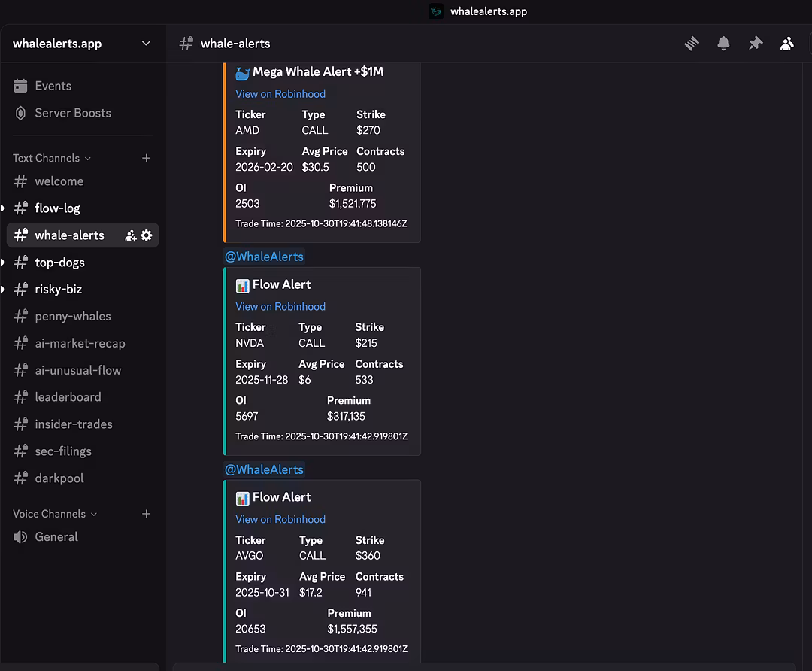Click @WhaleAlerts mention above NVDA alert
The image size is (812, 671).
tap(264, 257)
